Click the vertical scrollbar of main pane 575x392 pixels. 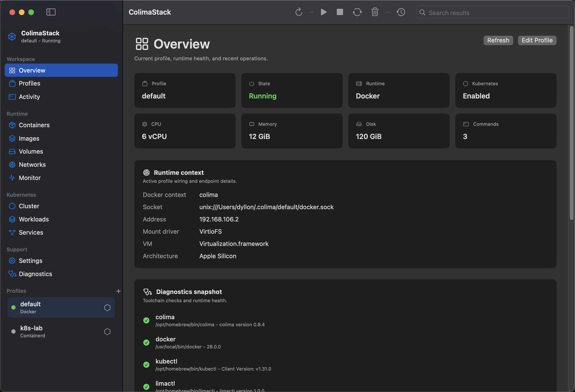571,123
